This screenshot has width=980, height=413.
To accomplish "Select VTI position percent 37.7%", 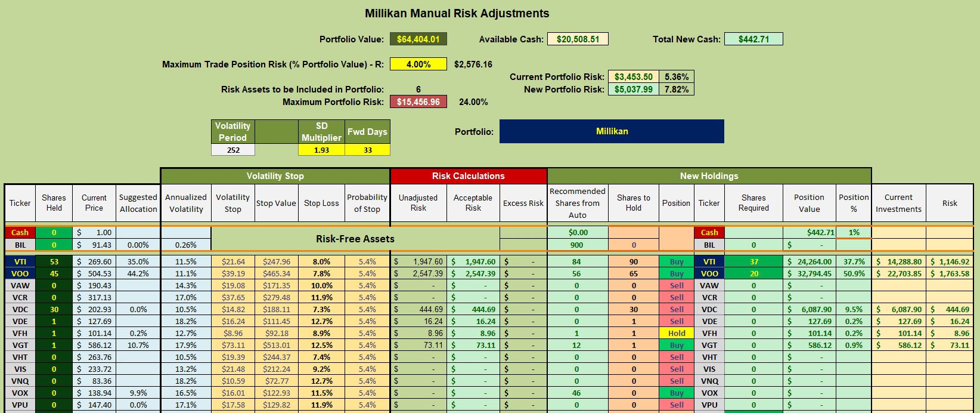I will pyautogui.click(x=854, y=261).
